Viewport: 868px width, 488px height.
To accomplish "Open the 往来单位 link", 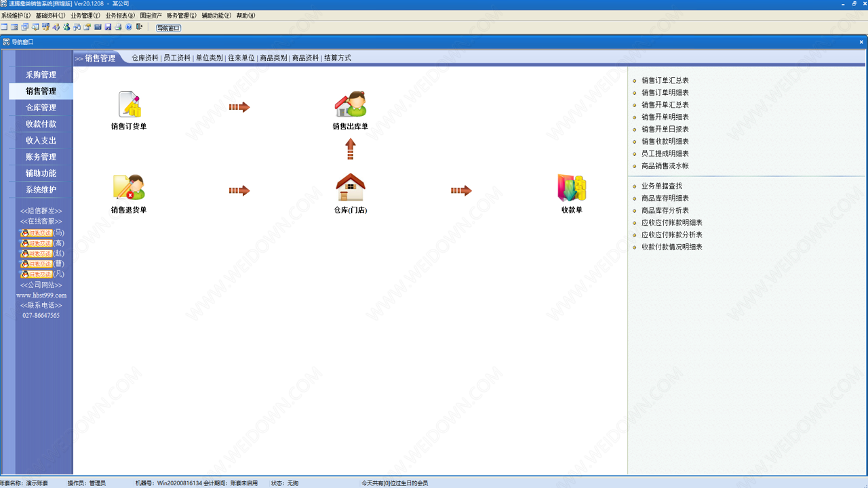I will point(241,58).
